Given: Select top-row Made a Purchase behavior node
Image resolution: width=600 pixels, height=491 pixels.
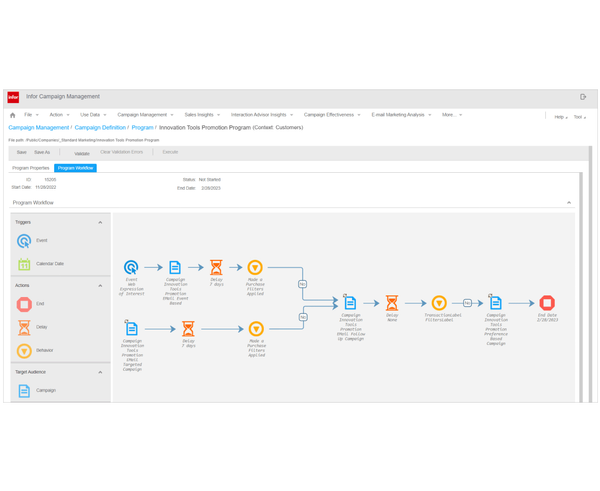Looking at the screenshot, I should tap(255, 267).
